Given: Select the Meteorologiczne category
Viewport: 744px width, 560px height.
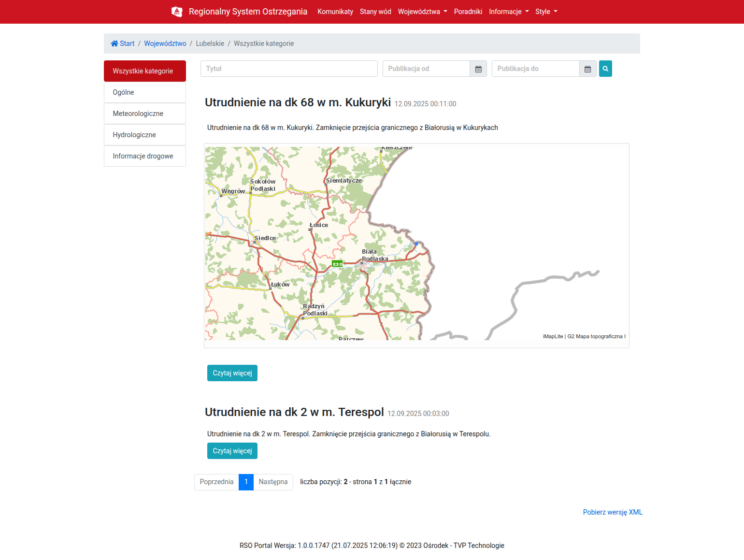Looking at the screenshot, I should point(145,114).
